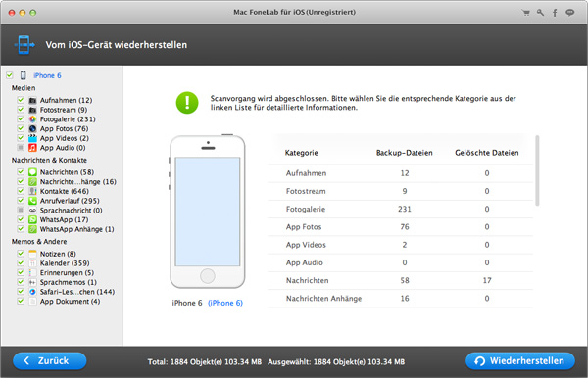Click the App Videos clapperboard icon
The height and width of the screenshot is (378, 588).
tap(32, 138)
